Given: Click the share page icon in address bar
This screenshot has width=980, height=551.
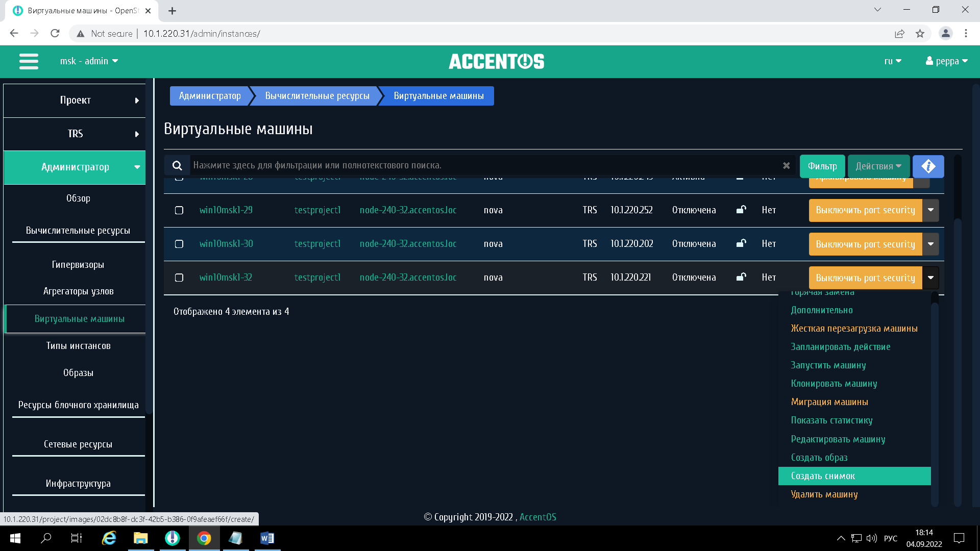Looking at the screenshot, I should [899, 34].
